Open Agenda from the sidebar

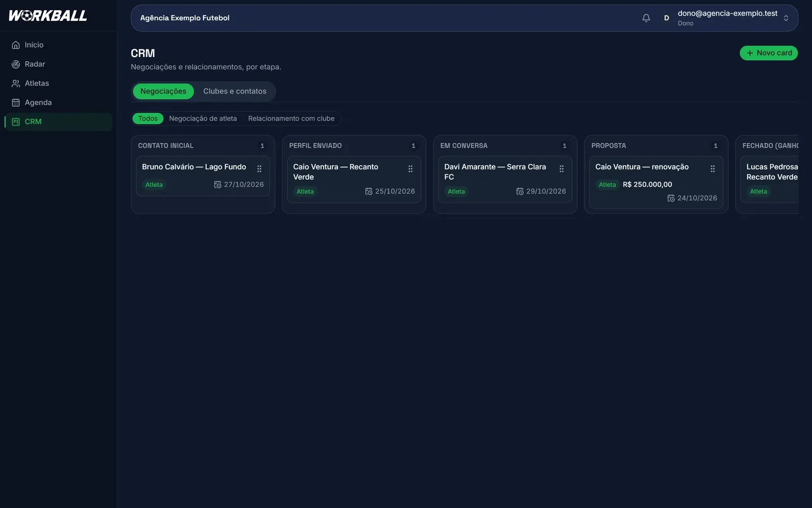click(x=58, y=103)
